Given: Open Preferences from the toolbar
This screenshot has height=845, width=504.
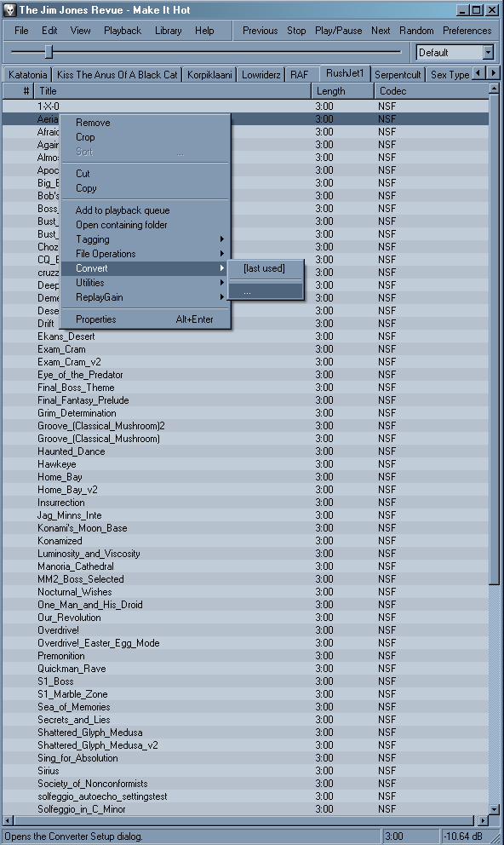Looking at the screenshot, I should [467, 31].
